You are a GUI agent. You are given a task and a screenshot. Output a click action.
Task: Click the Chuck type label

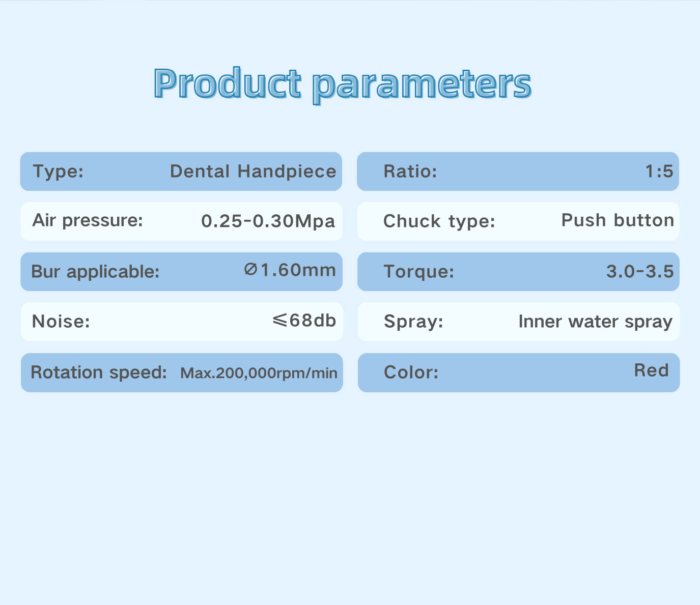pos(439,221)
